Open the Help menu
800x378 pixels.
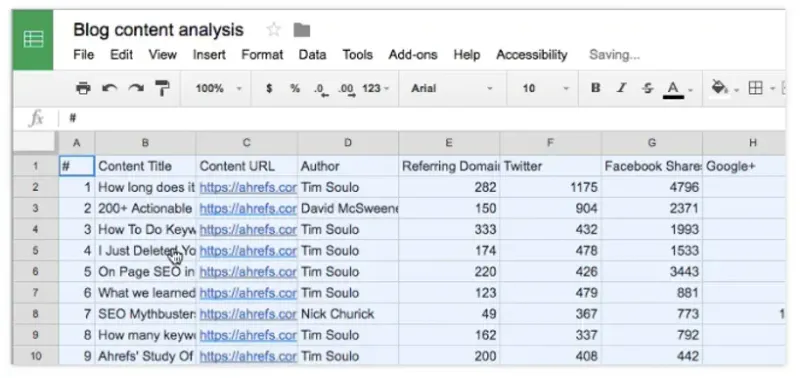tap(467, 55)
